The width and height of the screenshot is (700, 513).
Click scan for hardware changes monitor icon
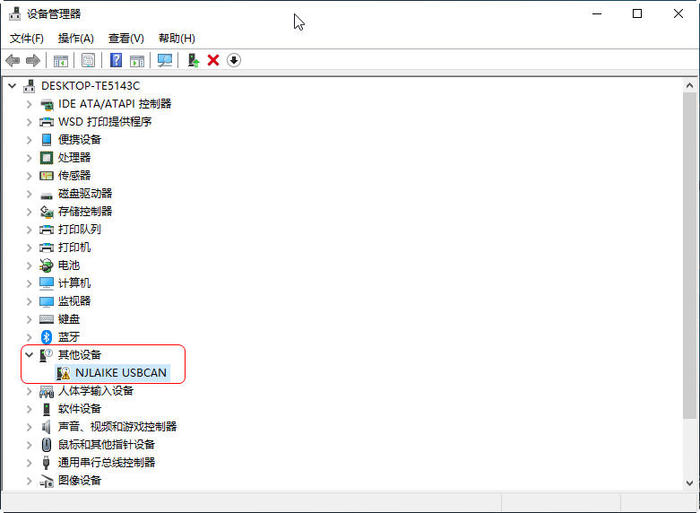[165, 61]
